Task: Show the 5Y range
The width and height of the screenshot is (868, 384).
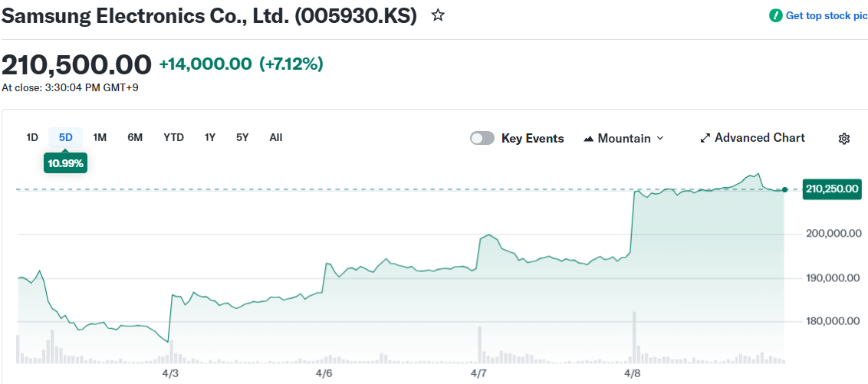Action: [x=242, y=137]
